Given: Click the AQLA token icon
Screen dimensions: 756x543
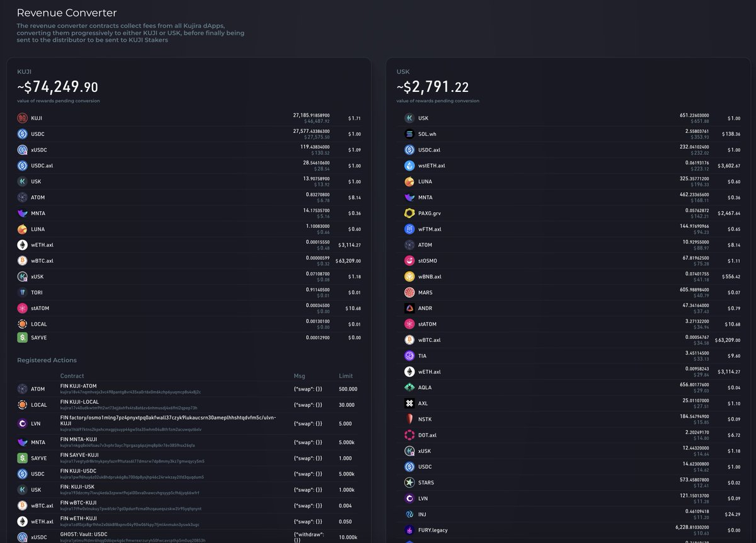Looking at the screenshot, I should pyautogui.click(x=409, y=387).
